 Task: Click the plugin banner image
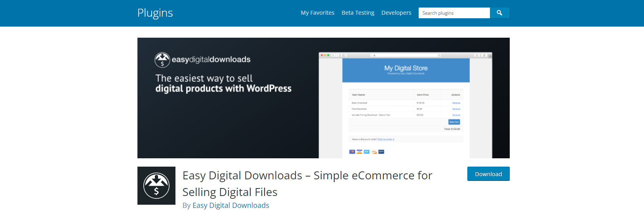click(x=324, y=98)
